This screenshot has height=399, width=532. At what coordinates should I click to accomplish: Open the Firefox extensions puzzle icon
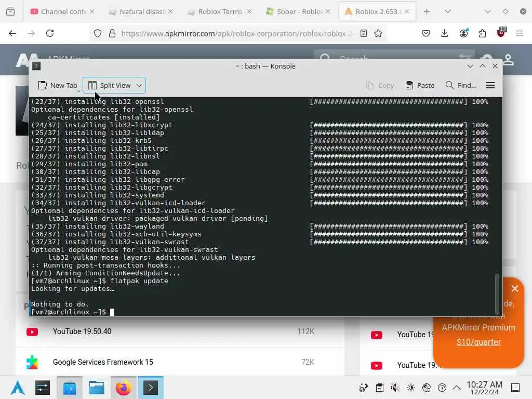(482, 33)
